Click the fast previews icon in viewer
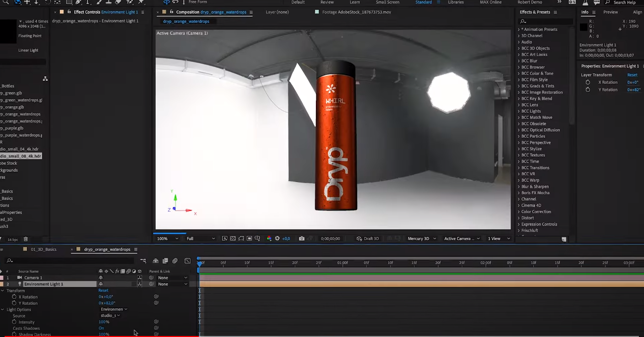 point(225,238)
